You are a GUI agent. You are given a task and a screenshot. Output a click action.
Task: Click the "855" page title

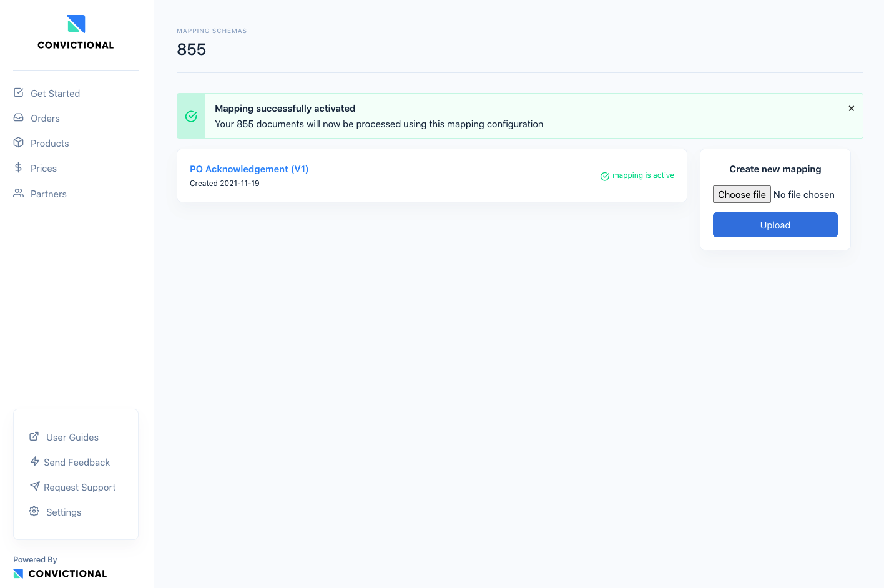[191, 49]
